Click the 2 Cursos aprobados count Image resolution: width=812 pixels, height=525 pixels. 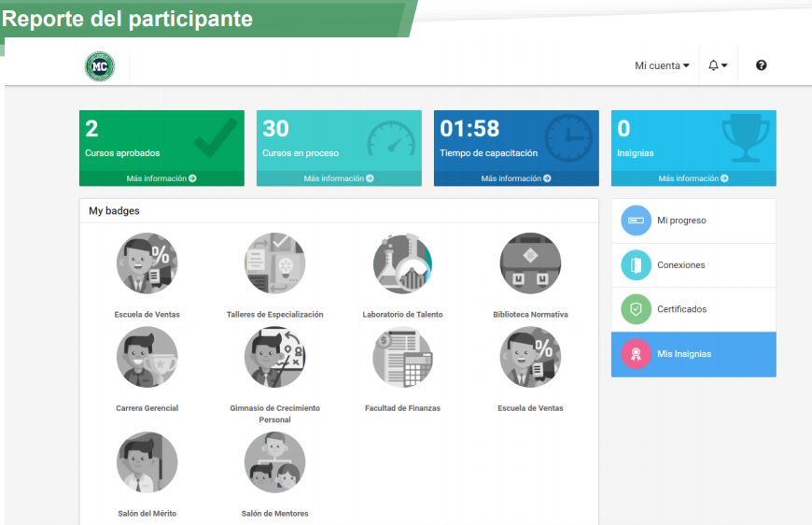point(91,129)
